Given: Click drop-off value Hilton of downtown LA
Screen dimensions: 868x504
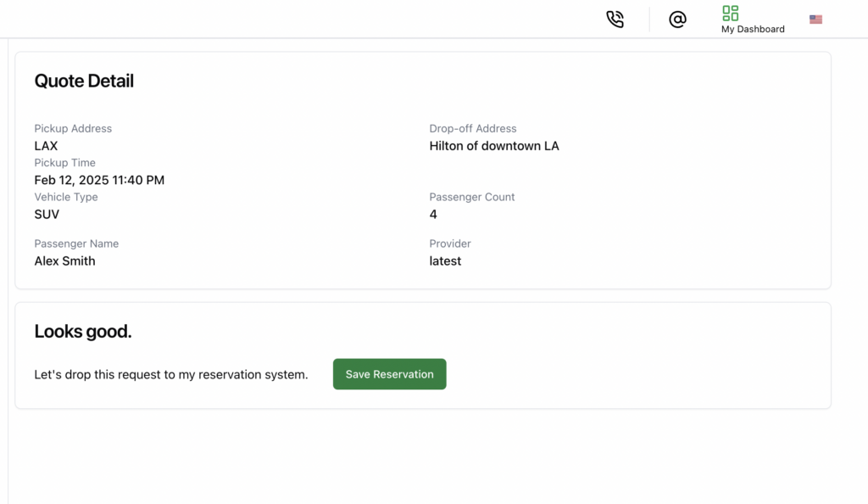Looking at the screenshot, I should (494, 146).
